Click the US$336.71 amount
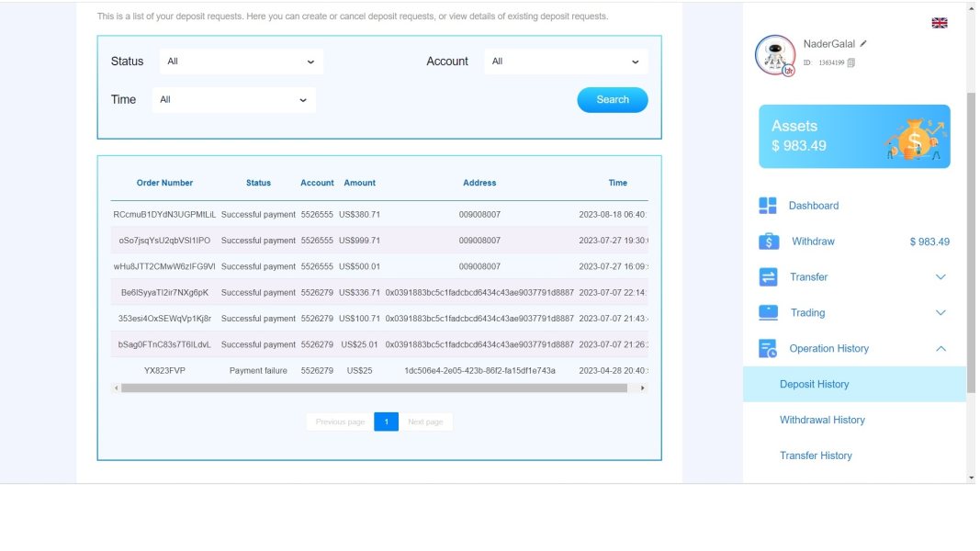The height and width of the screenshot is (551, 980). pyautogui.click(x=359, y=293)
